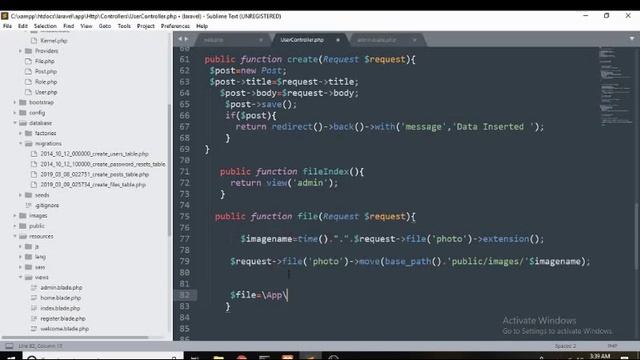Switch to the UserController.php tab
This screenshot has width=640, height=360.
tap(302, 40)
